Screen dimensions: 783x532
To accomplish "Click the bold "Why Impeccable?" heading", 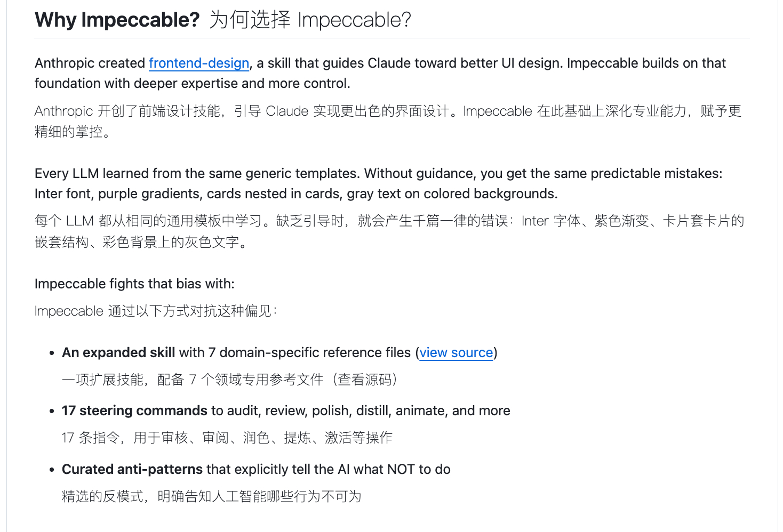I will tap(117, 20).
